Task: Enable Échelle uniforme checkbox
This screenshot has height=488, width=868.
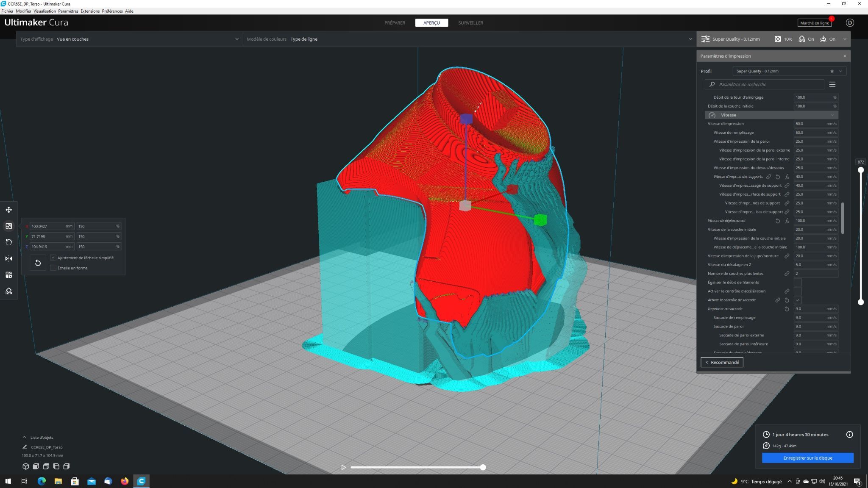Action: tap(53, 268)
